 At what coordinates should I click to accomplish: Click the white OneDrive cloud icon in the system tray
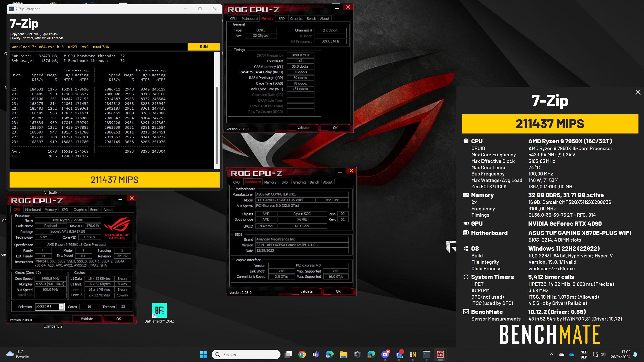562,354
